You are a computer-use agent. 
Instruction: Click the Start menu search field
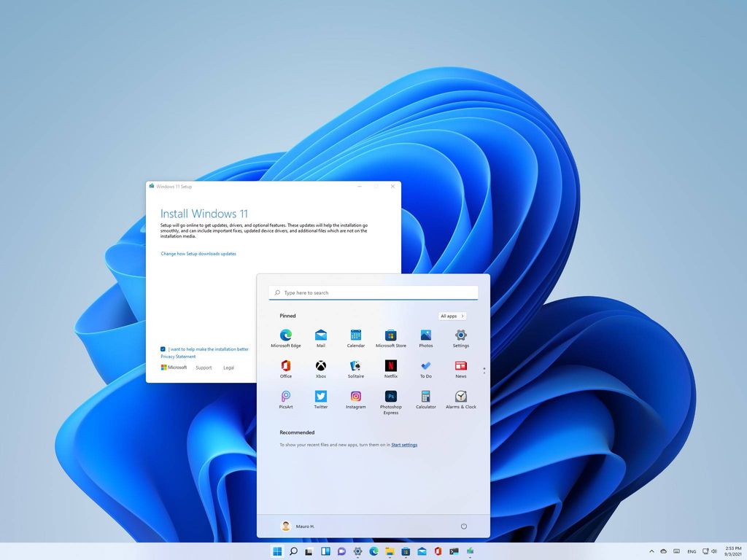click(373, 292)
